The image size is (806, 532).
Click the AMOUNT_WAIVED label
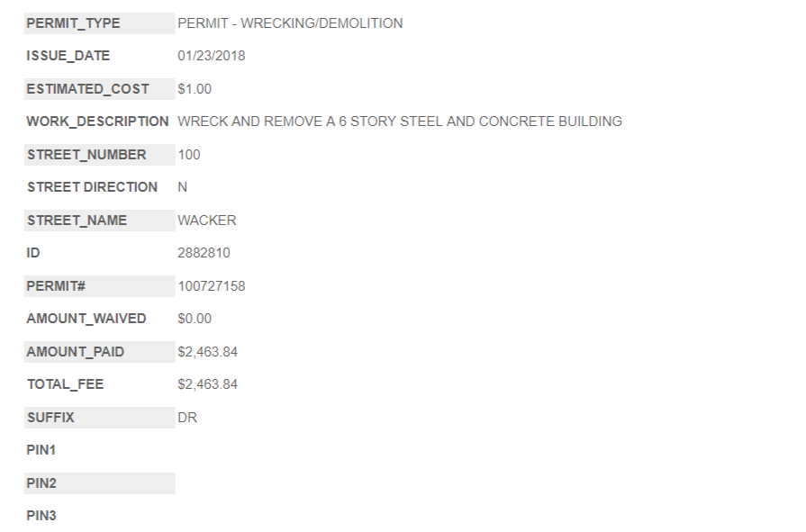(x=86, y=319)
